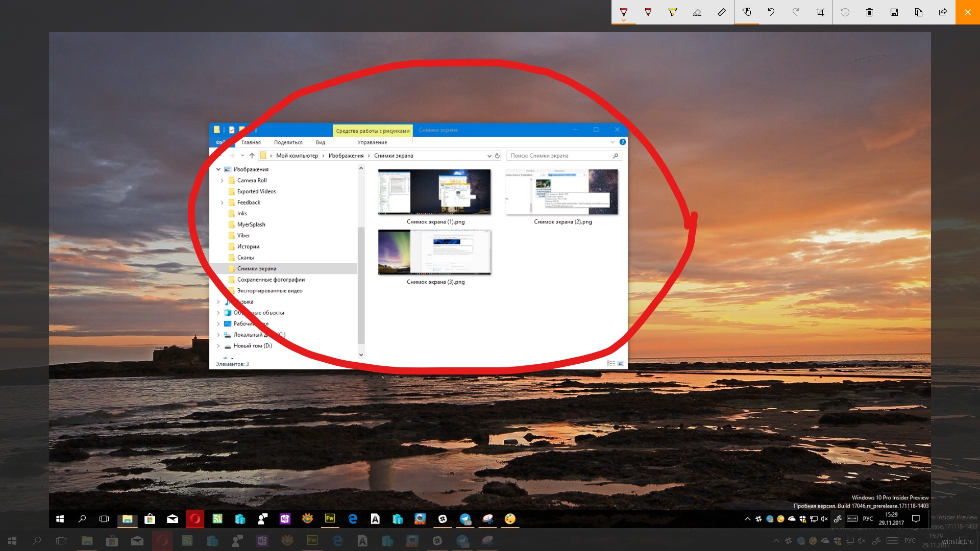The image size is (980, 551).
Task: Click the Eraser tool in annotation bar
Action: (x=697, y=12)
